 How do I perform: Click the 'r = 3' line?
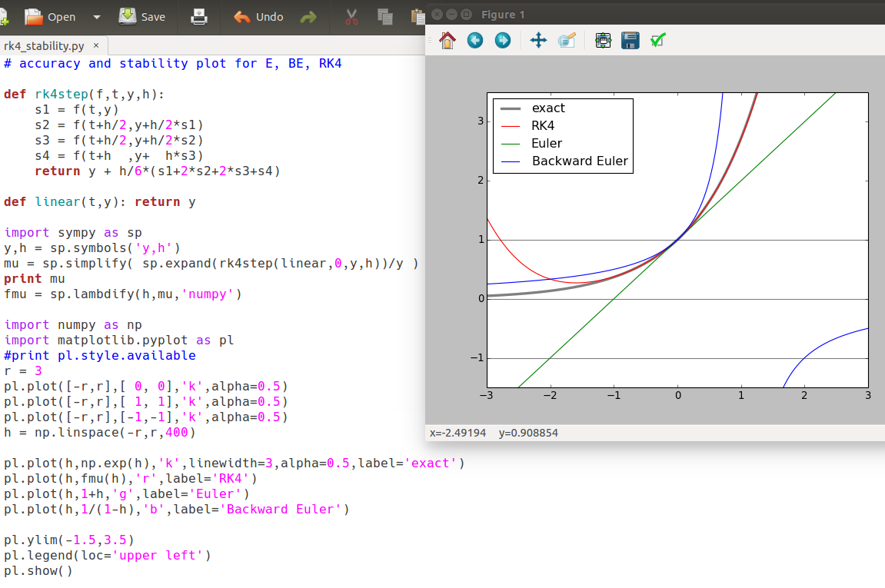(23, 370)
